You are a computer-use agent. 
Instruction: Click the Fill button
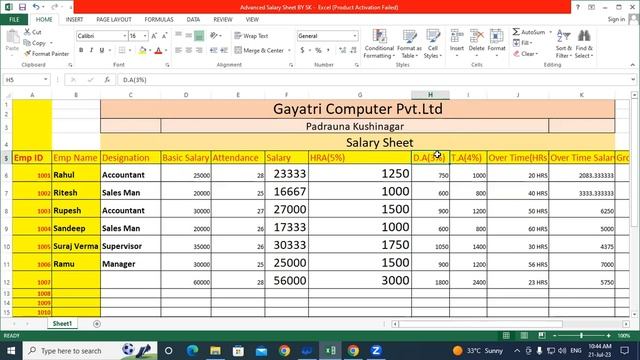(x=523, y=42)
